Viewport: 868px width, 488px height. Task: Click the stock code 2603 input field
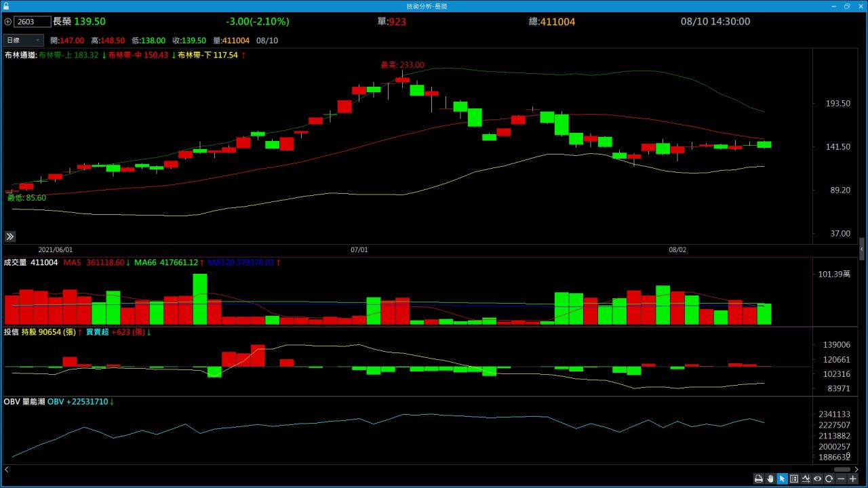(x=33, y=22)
